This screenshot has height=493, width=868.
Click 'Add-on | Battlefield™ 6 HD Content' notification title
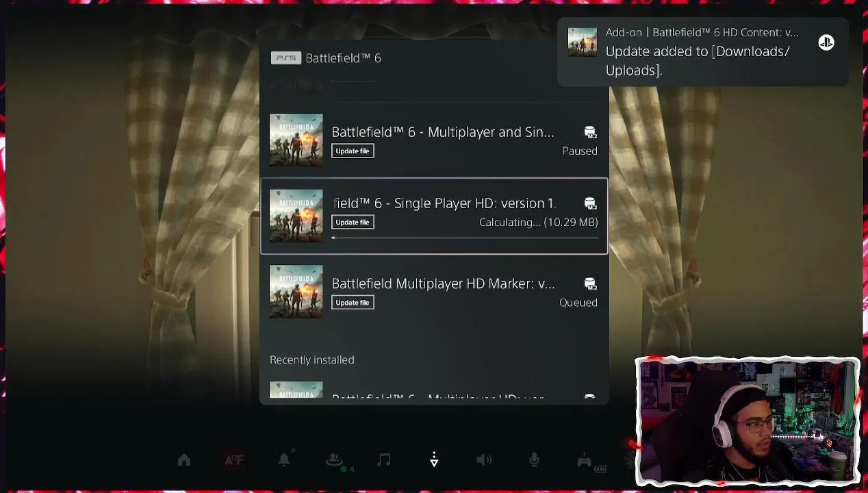(x=702, y=32)
